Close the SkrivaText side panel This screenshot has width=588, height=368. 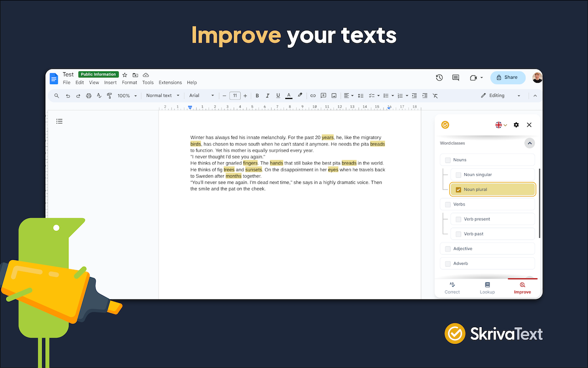pyautogui.click(x=529, y=125)
